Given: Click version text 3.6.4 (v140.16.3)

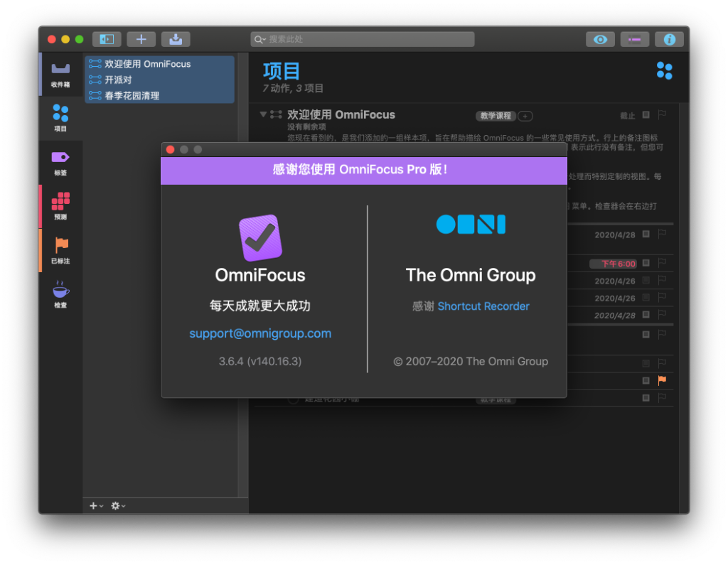Looking at the screenshot, I should 260,361.
